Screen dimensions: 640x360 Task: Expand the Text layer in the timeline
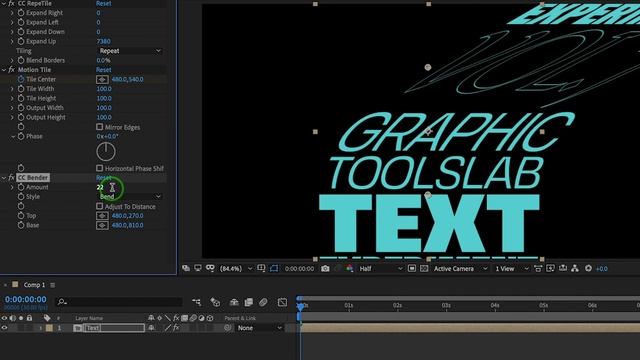coord(40,328)
